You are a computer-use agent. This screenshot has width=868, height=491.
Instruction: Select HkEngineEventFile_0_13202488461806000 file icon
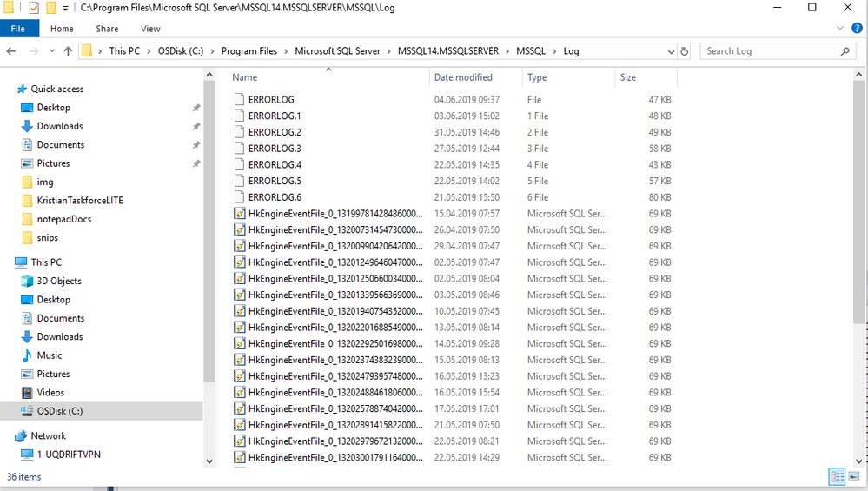[x=239, y=393]
